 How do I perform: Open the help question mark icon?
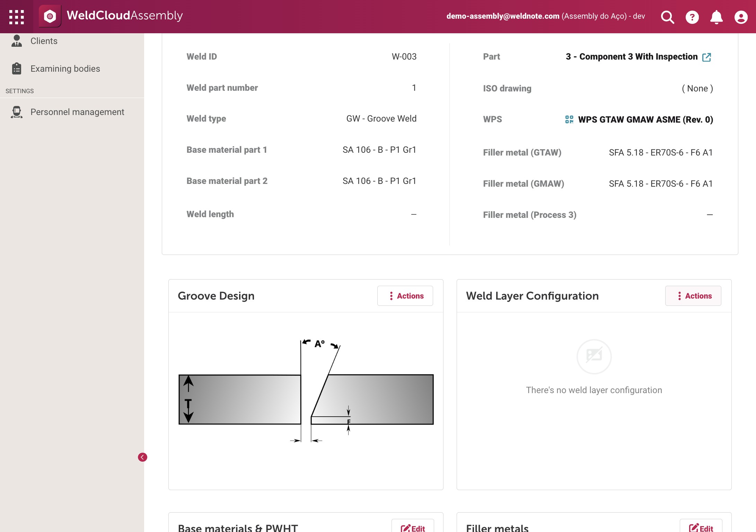pyautogui.click(x=692, y=17)
